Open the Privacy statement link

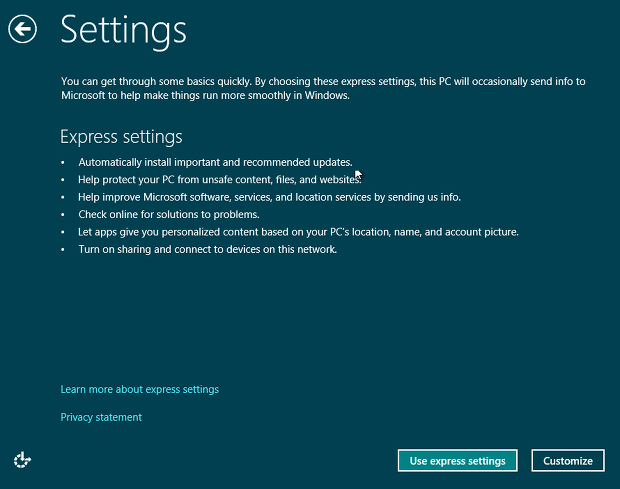pyautogui.click(x=101, y=417)
